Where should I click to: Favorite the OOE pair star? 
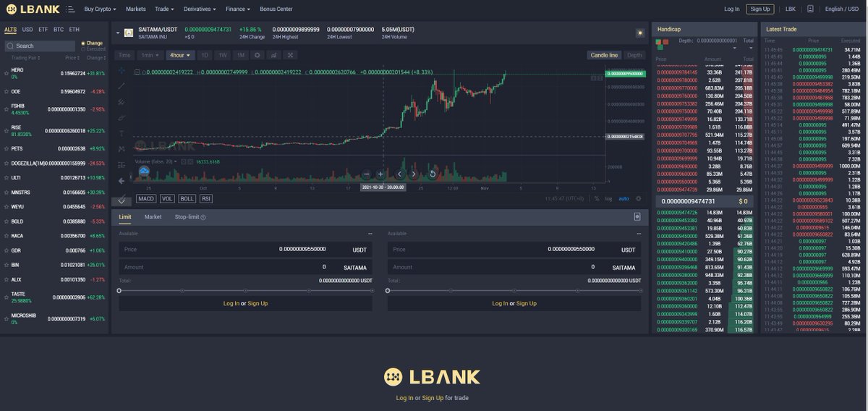click(x=6, y=92)
